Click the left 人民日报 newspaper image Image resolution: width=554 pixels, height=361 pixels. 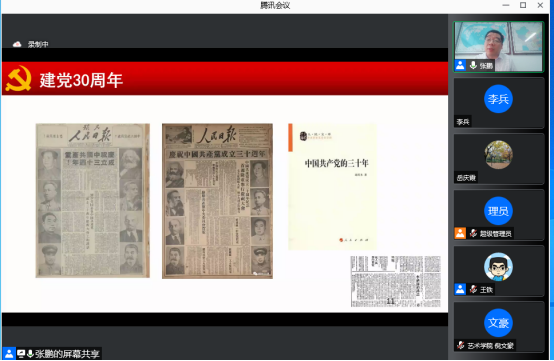coord(93,200)
